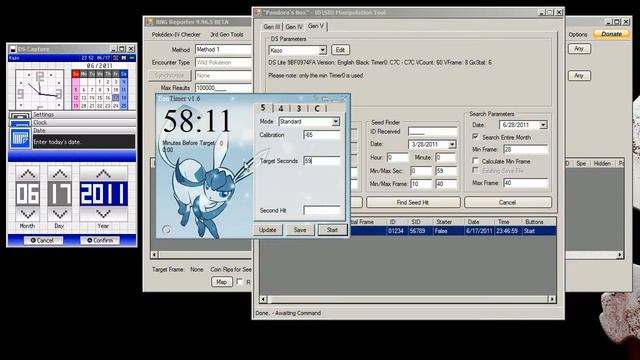Image resolution: width=640 pixels, height=360 pixels.
Task: Switch to Timer tab 4
Action: [x=281, y=108]
